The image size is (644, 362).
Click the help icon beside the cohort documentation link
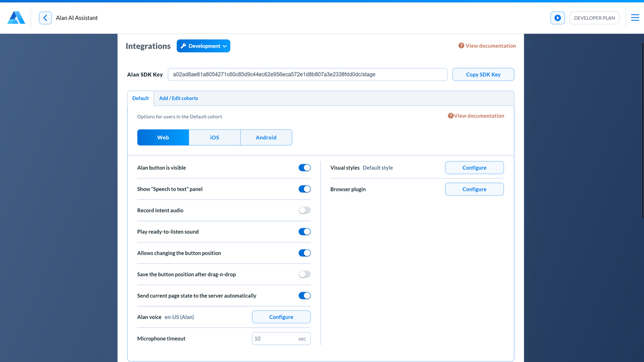tap(450, 115)
